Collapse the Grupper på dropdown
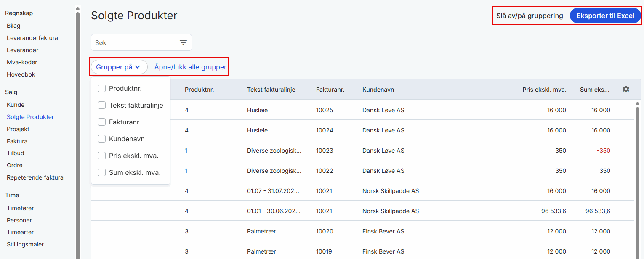 click(x=119, y=67)
